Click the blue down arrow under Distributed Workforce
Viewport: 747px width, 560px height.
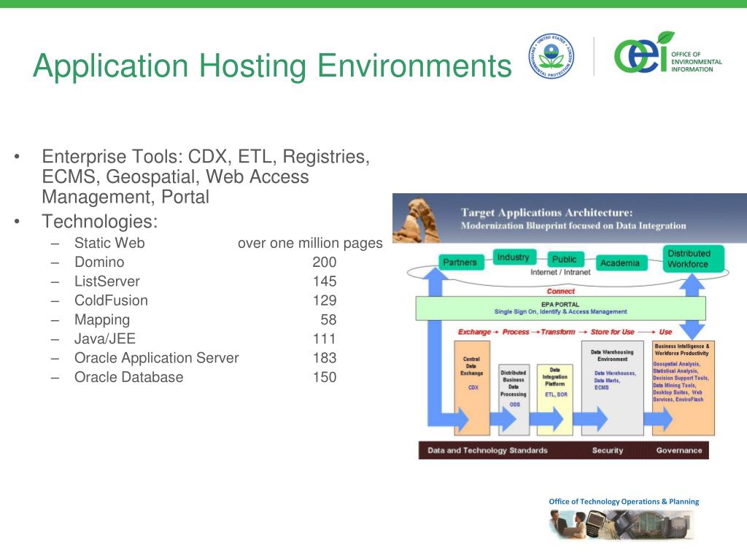tap(692, 330)
